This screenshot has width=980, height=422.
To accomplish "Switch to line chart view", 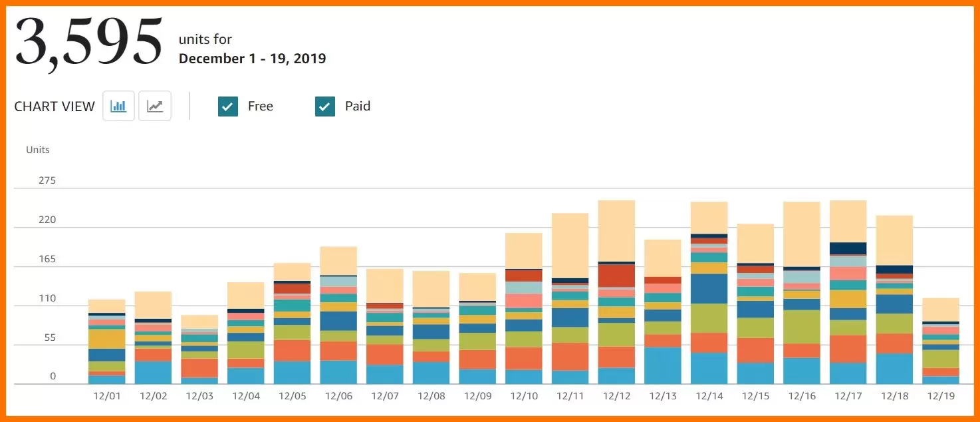I will [155, 106].
